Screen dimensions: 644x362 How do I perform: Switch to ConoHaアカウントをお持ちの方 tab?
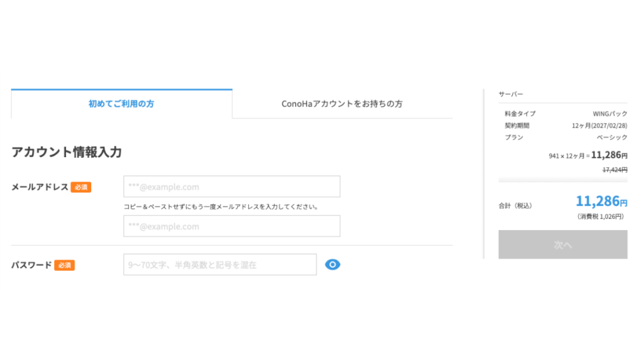point(342,104)
